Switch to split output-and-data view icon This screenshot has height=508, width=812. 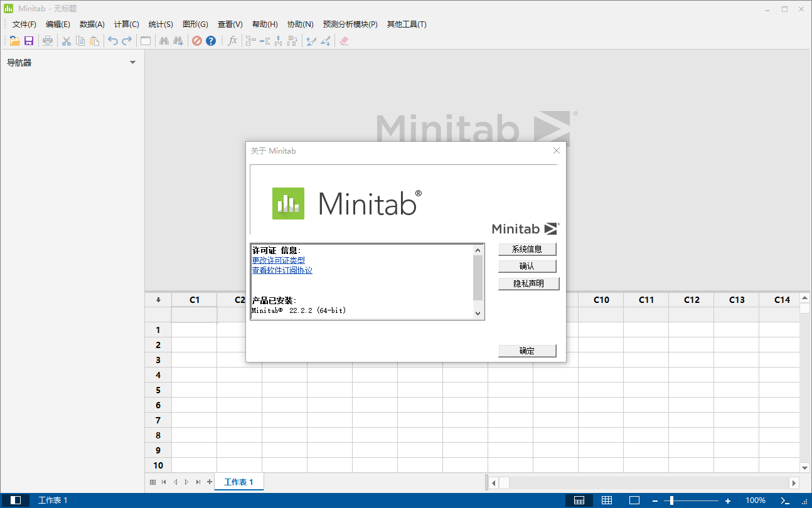[579, 500]
